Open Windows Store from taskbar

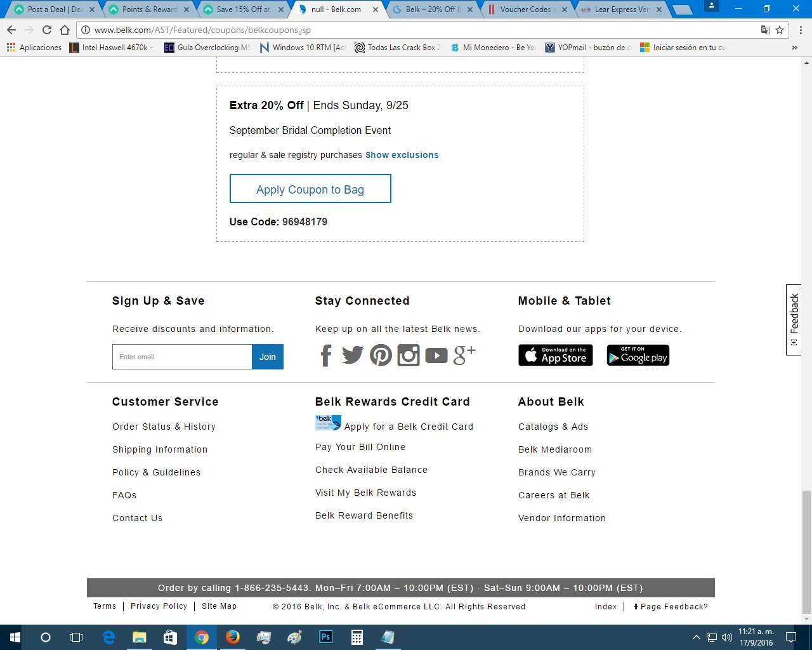[x=170, y=637]
